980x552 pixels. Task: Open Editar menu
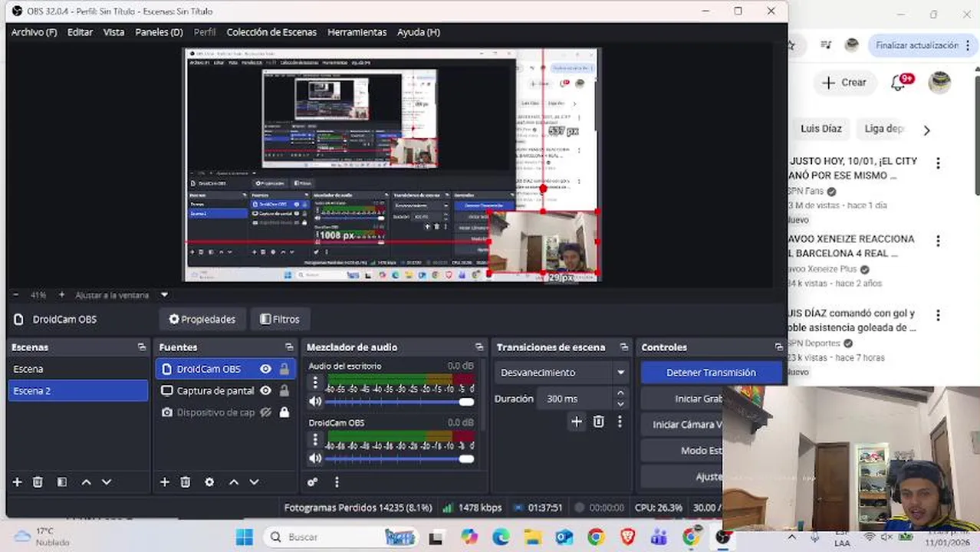click(80, 32)
